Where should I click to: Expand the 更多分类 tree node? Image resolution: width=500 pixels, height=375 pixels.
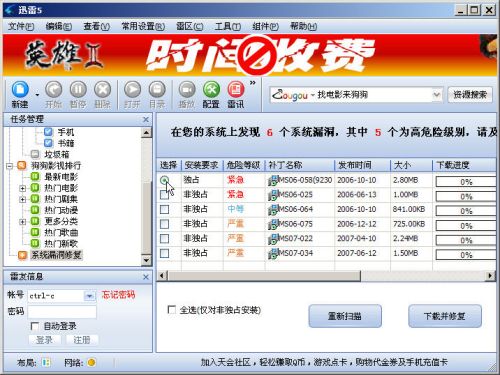(22, 222)
